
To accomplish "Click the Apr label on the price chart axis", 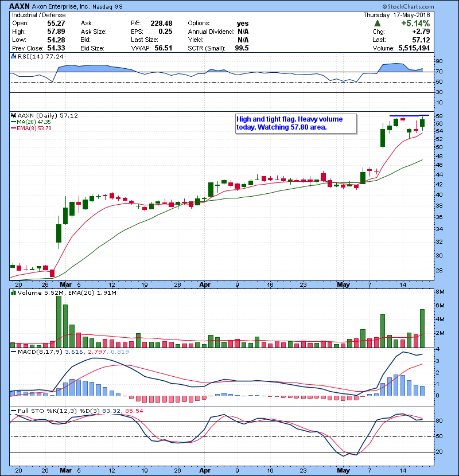I will click(205, 284).
